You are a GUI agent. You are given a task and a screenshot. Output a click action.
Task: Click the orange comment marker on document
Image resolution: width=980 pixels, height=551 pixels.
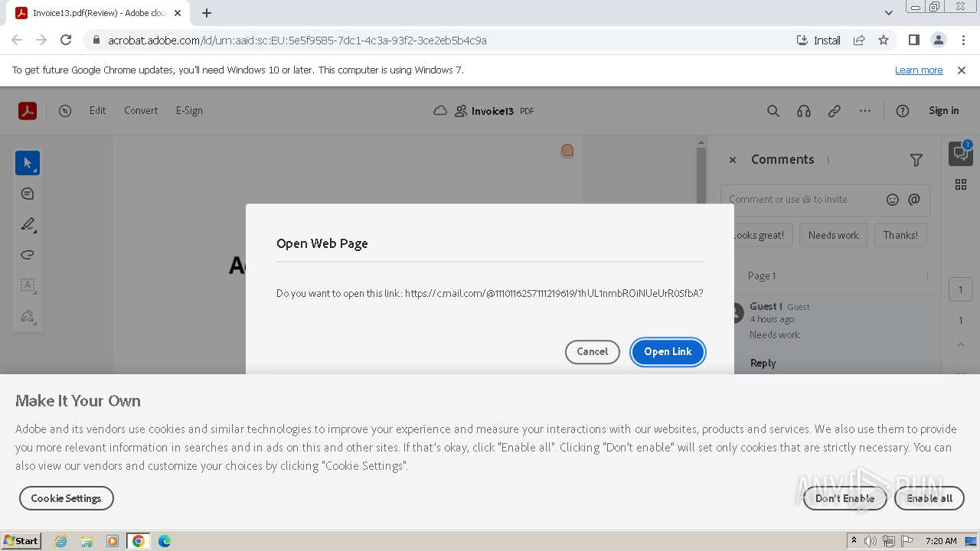coord(567,151)
